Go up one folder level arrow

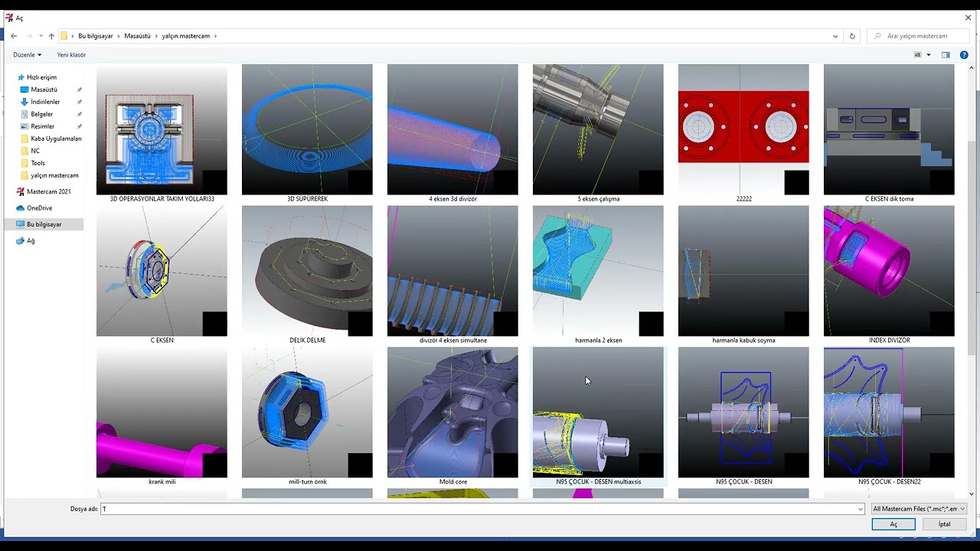[51, 36]
